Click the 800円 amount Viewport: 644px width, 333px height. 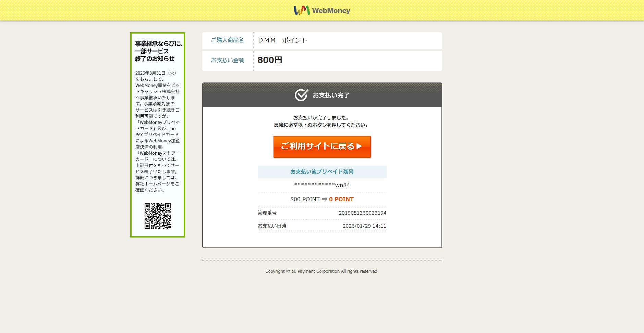click(270, 60)
